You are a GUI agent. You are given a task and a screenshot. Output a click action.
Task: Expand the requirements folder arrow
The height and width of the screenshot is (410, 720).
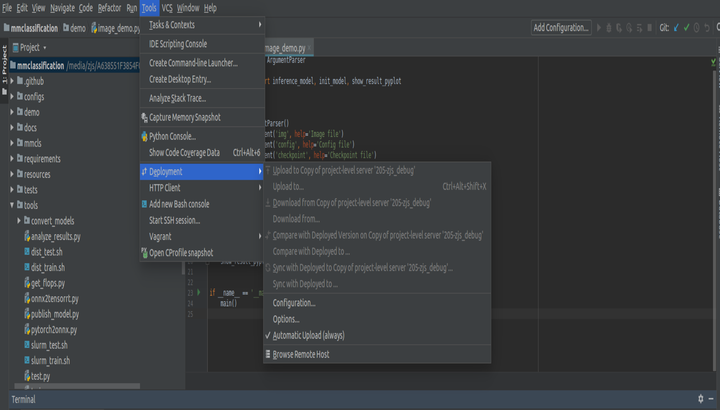click(12, 159)
